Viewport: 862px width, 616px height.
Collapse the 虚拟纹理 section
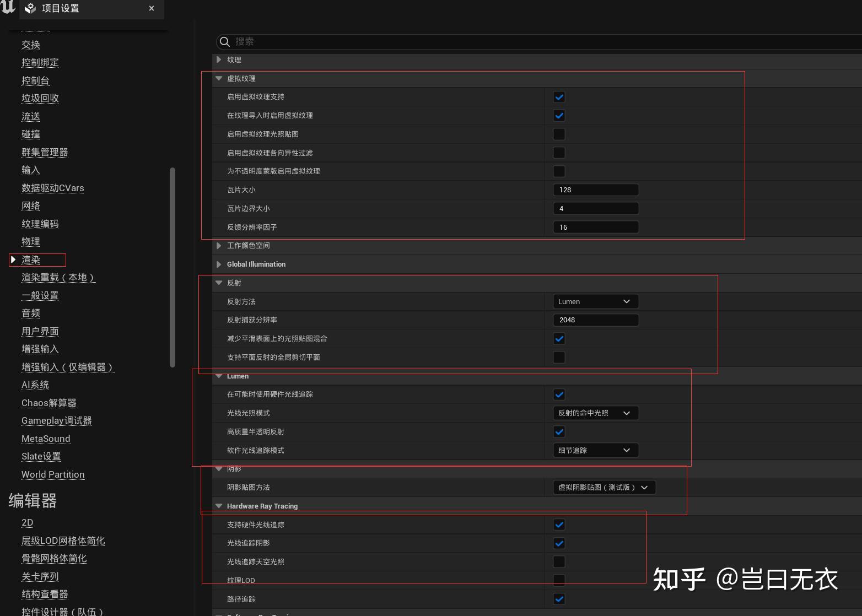[219, 78]
